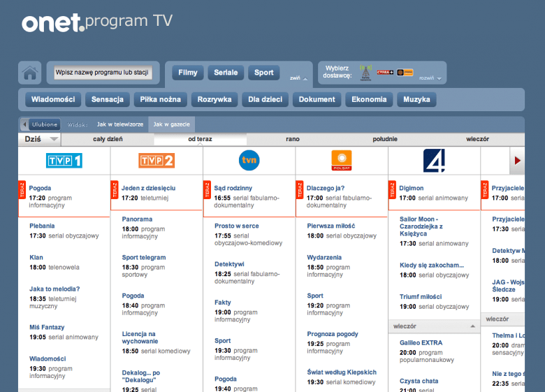Image resolution: width=545 pixels, height=392 pixels.
Task: Click the search field for program or station
Action: tap(103, 73)
